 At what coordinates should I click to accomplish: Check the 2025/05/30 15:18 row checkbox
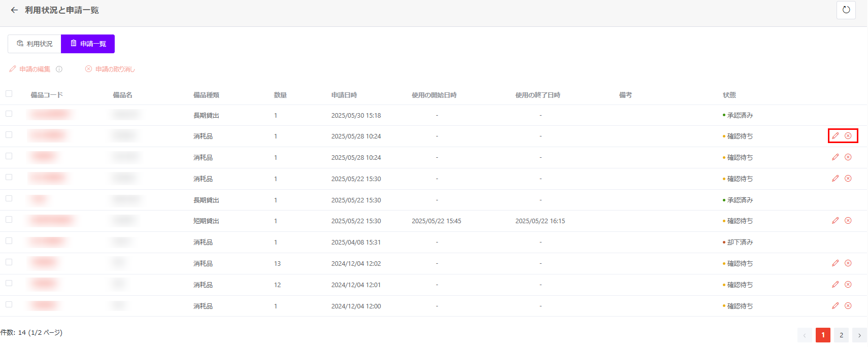[x=9, y=114]
